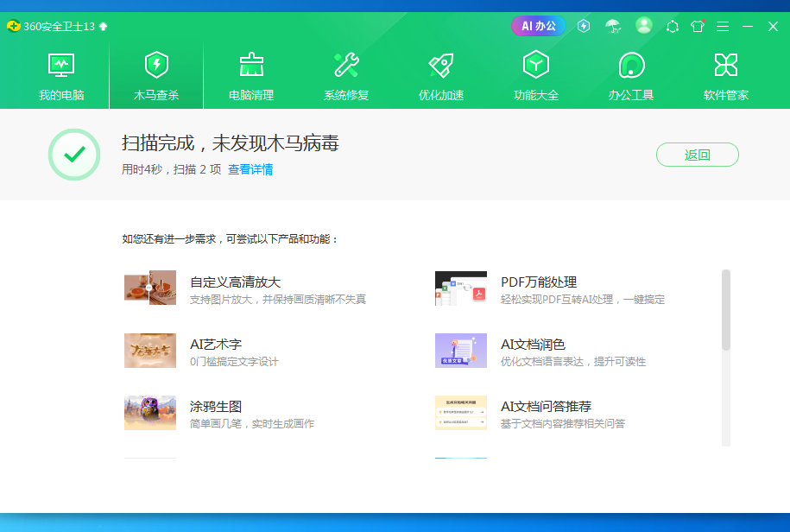Image resolution: width=790 pixels, height=532 pixels.
Task: Click the umbrella icon in title bar
Action: (613, 26)
